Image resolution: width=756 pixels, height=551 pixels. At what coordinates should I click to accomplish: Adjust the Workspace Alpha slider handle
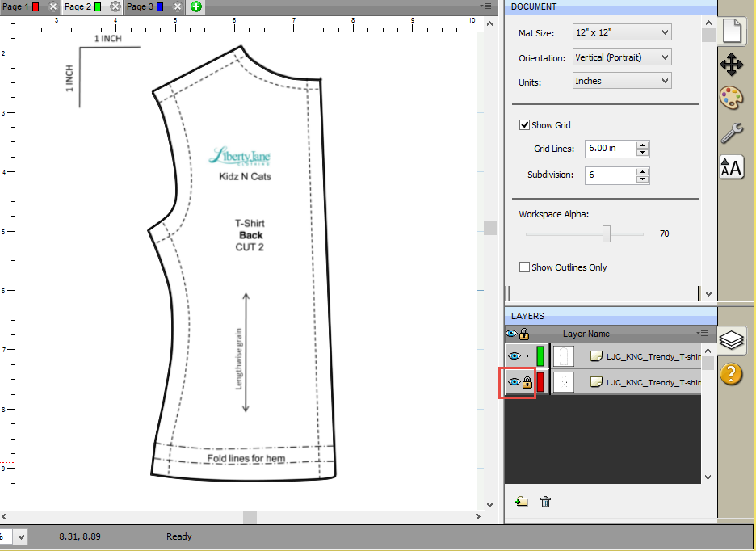click(606, 233)
